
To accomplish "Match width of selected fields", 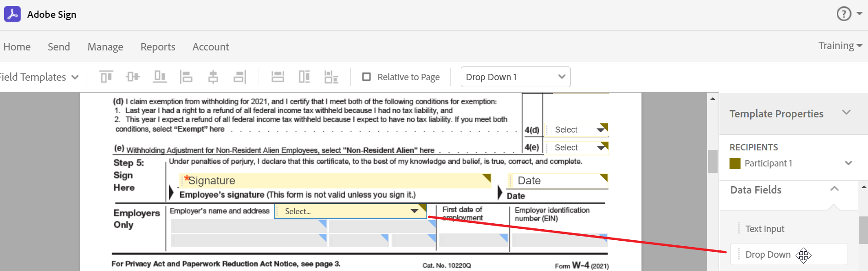I will click(x=278, y=77).
